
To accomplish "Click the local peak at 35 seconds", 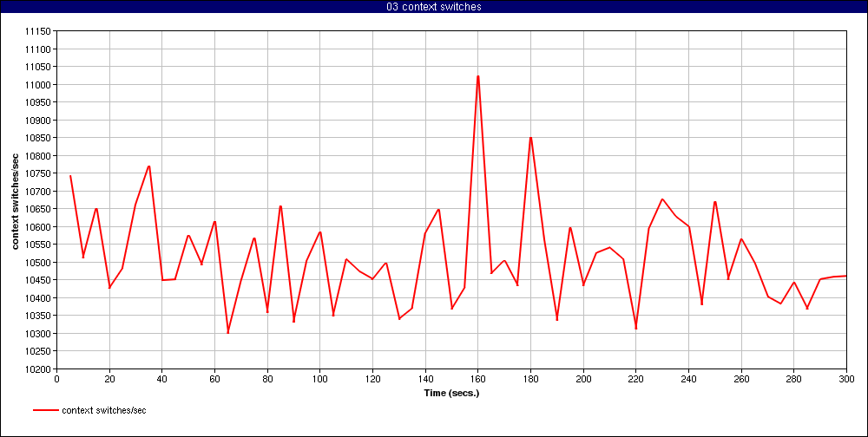I will coord(149,166).
